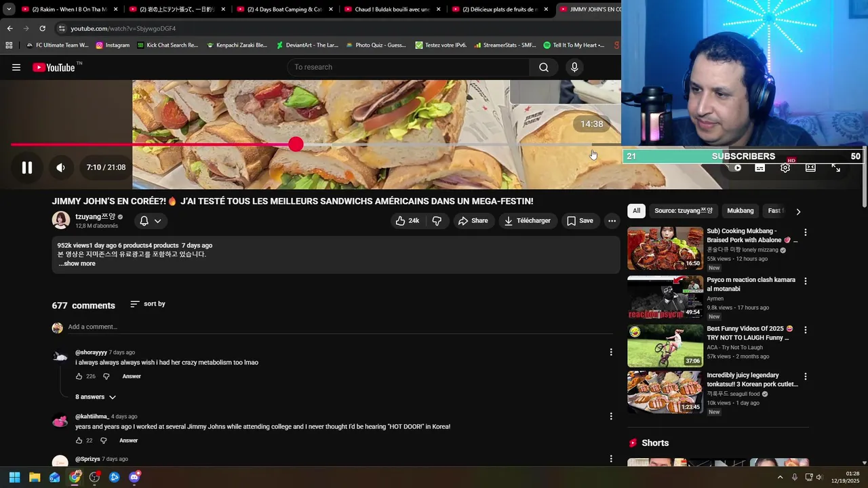
Task: Answer the @kahtiihma_ comment
Action: 128,441
